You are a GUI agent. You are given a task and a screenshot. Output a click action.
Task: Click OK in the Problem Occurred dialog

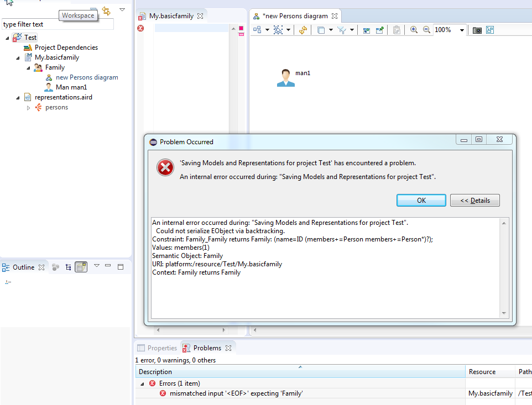click(421, 201)
